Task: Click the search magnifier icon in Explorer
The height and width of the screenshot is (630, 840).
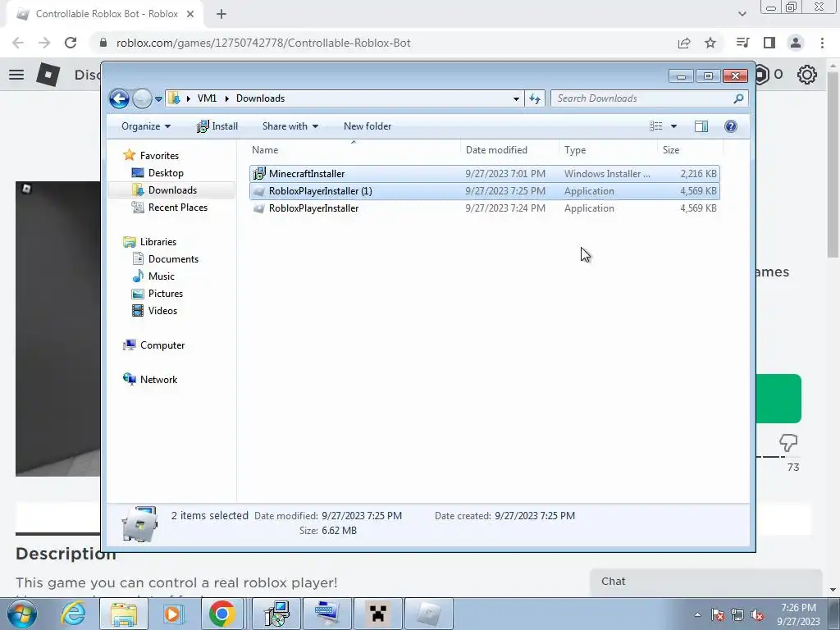Action: click(x=739, y=98)
